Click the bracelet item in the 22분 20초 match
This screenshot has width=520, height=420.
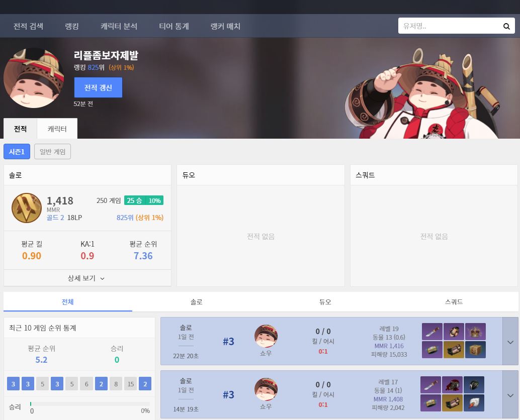(x=432, y=350)
